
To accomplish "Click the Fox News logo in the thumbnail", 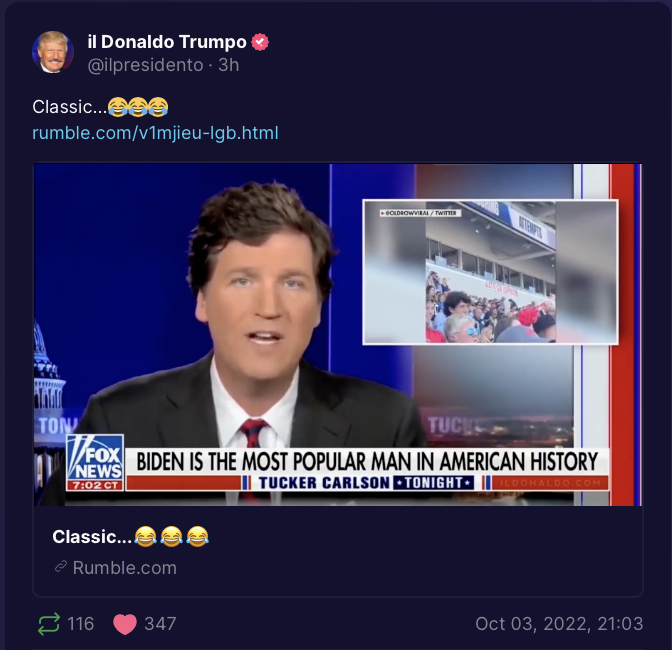I will [x=95, y=462].
